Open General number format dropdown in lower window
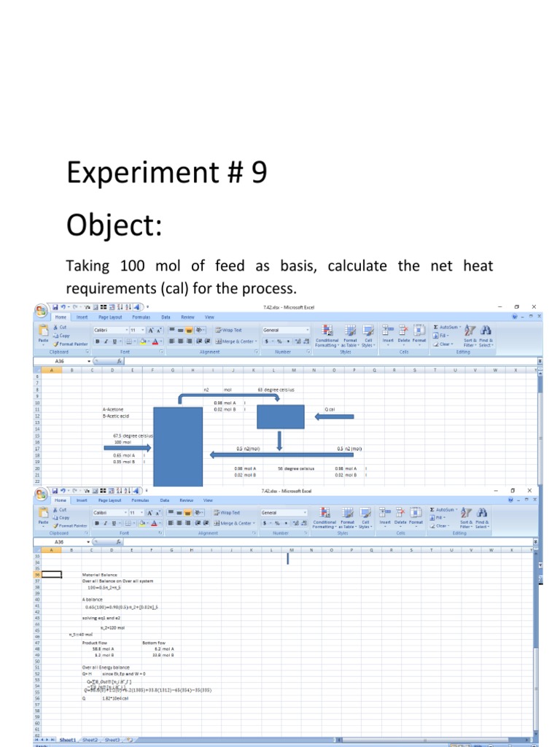The height and width of the screenshot is (747, 560). click(305, 513)
